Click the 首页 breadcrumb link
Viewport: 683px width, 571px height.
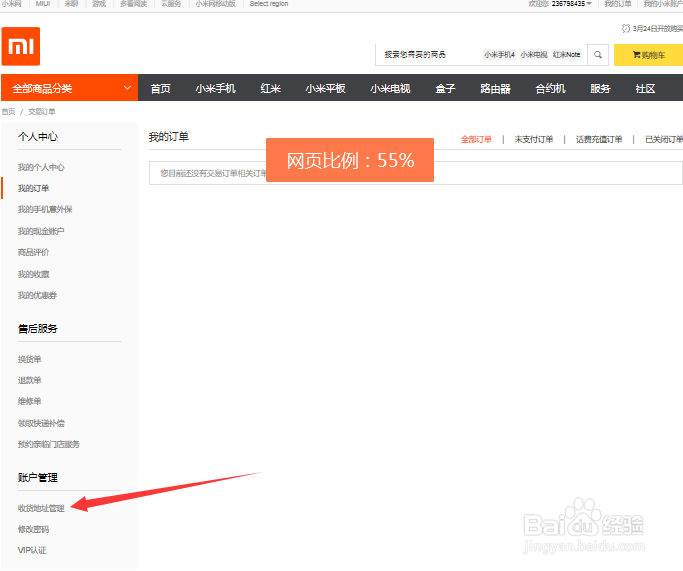pos(8,111)
